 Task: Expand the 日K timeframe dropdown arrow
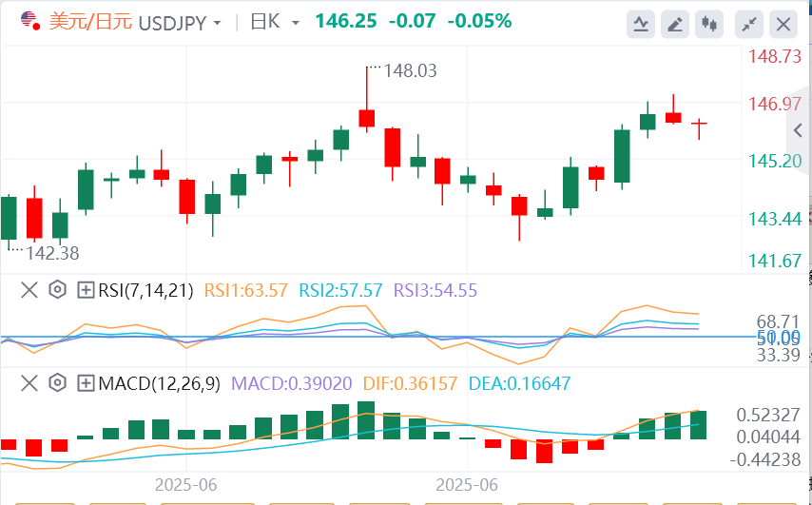tap(295, 22)
